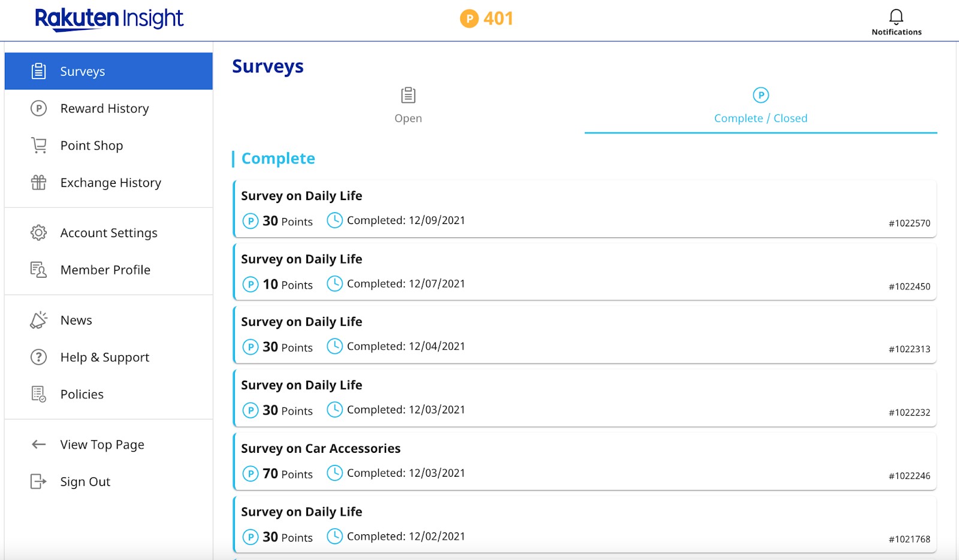This screenshot has height=560, width=959.
Task: Click the Help & Support question icon
Action: (39, 358)
